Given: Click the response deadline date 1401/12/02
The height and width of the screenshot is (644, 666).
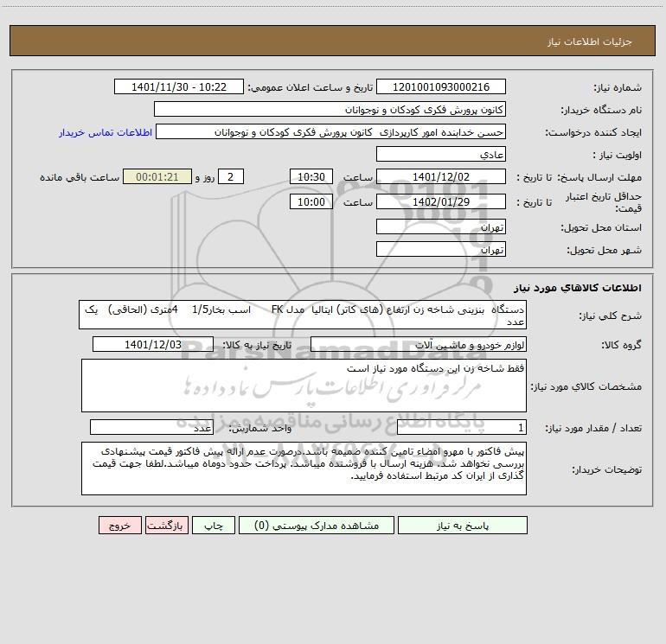Looking at the screenshot, I should (x=441, y=177).
